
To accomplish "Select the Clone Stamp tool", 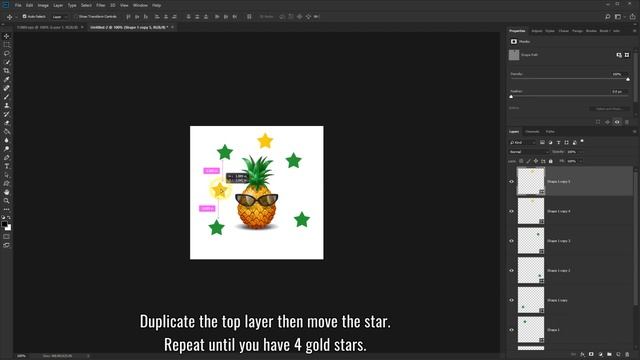I will [7, 105].
